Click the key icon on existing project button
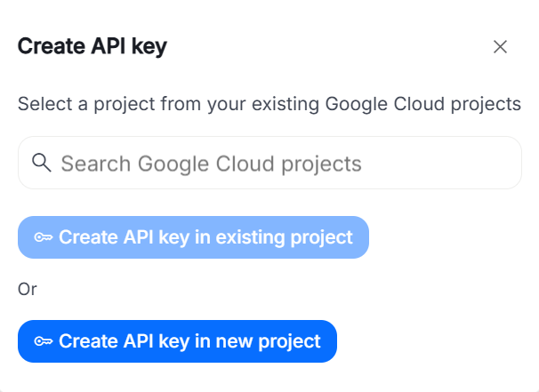This screenshot has height=392, width=539. pyautogui.click(x=43, y=237)
